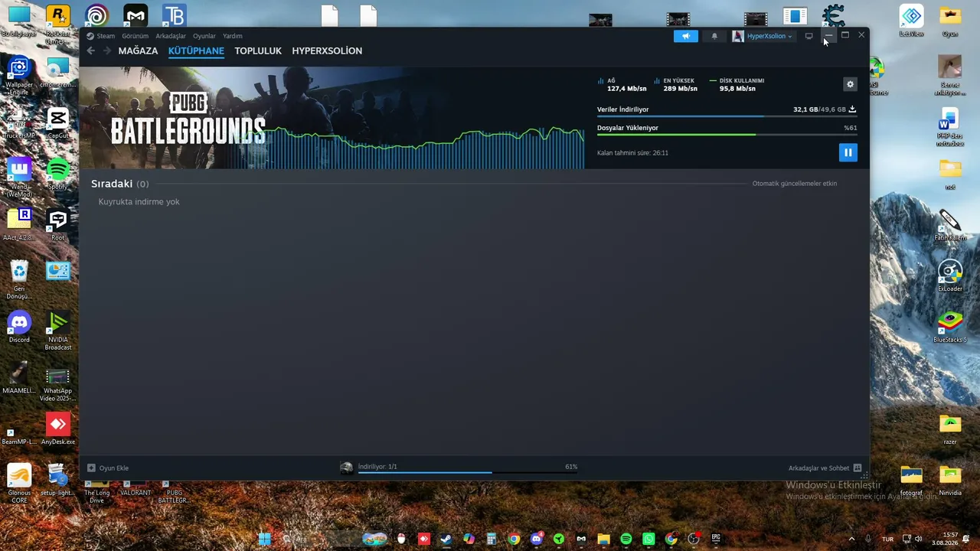The image size is (980, 551).
Task: Select the Discord desktop icon
Action: (x=19, y=327)
